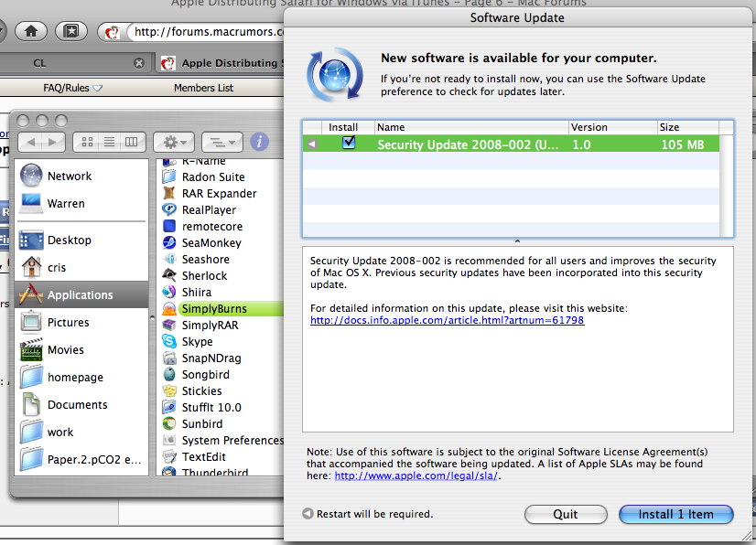756x545 pixels.
Task: Select the Skype application
Action: click(197, 342)
